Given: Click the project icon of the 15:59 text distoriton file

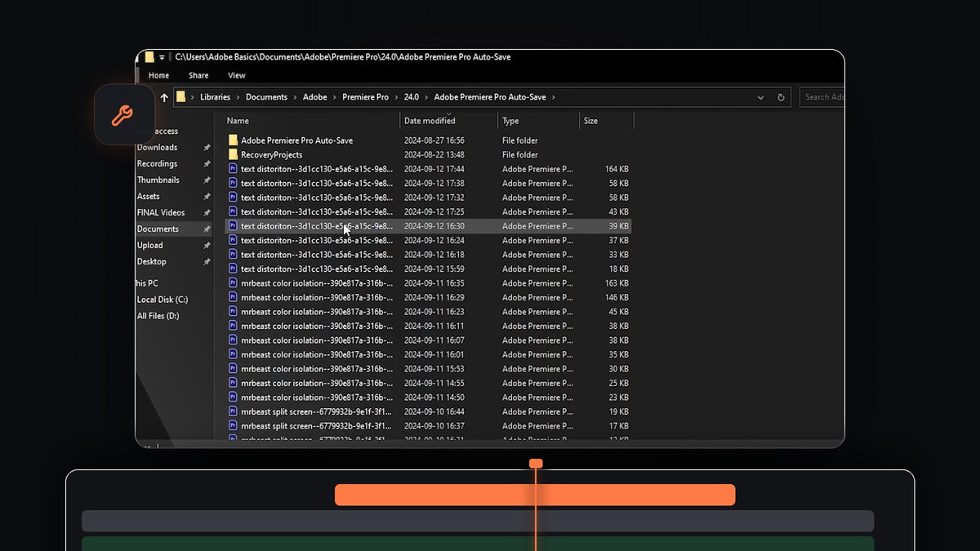Looking at the screenshot, I should 233,269.
